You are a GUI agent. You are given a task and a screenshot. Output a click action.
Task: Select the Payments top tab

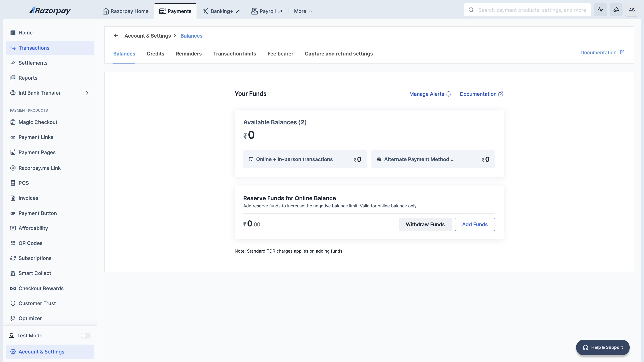(x=175, y=11)
